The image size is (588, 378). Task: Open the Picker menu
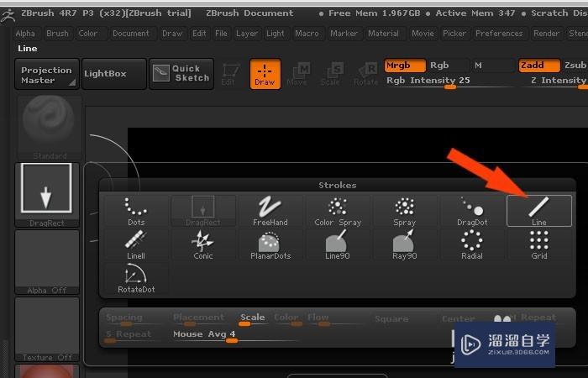click(454, 34)
